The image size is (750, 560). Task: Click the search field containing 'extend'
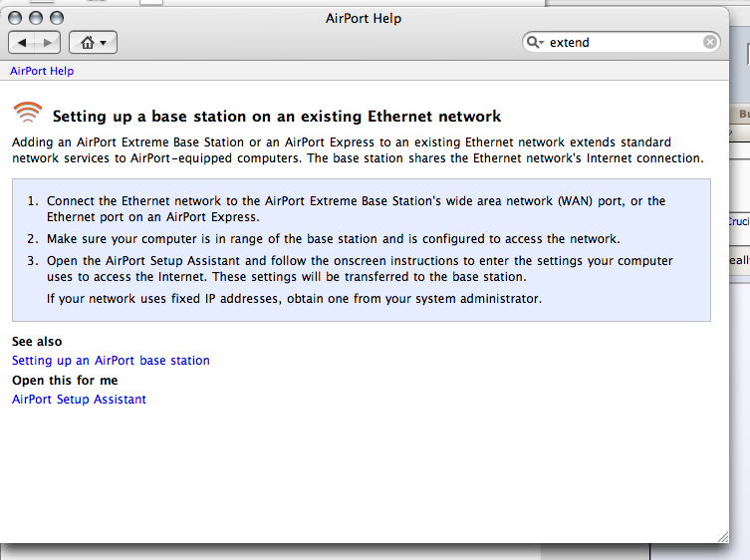click(621, 42)
